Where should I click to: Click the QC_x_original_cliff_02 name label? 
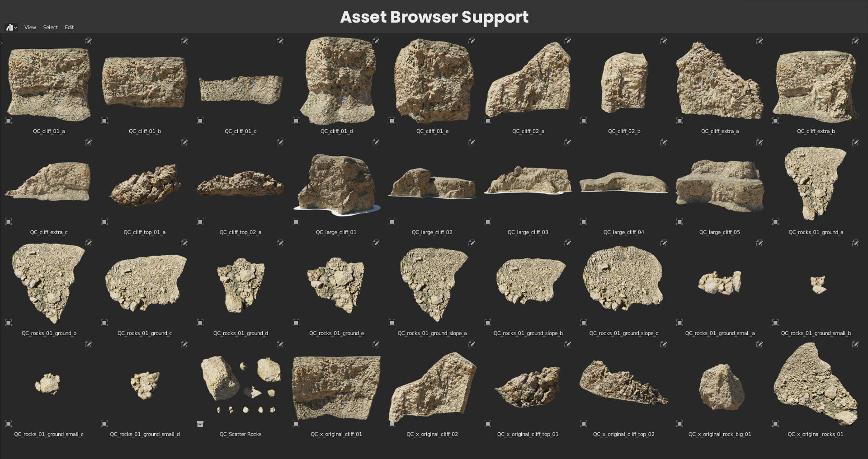click(x=432, y=435)
